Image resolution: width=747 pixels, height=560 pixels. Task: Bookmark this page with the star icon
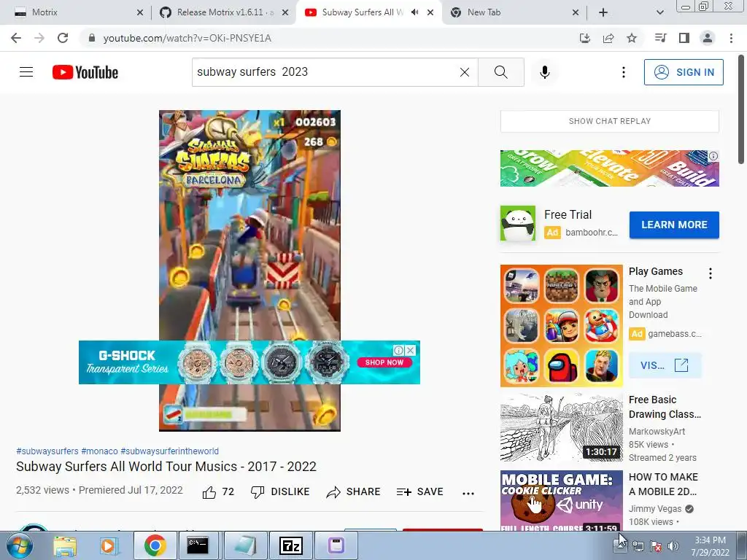pos(632,38)
